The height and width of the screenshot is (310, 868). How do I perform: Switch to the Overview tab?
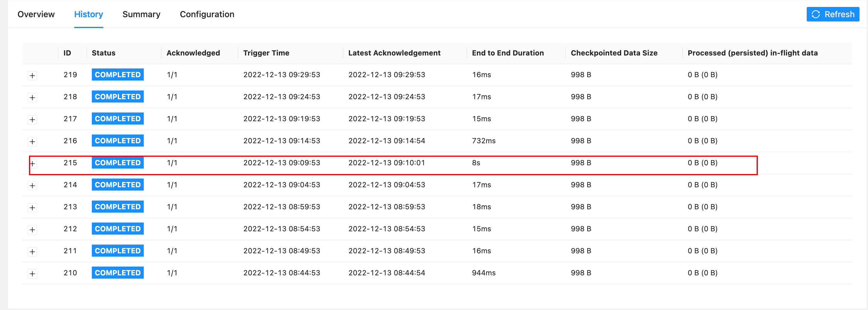tap(36, 14)
